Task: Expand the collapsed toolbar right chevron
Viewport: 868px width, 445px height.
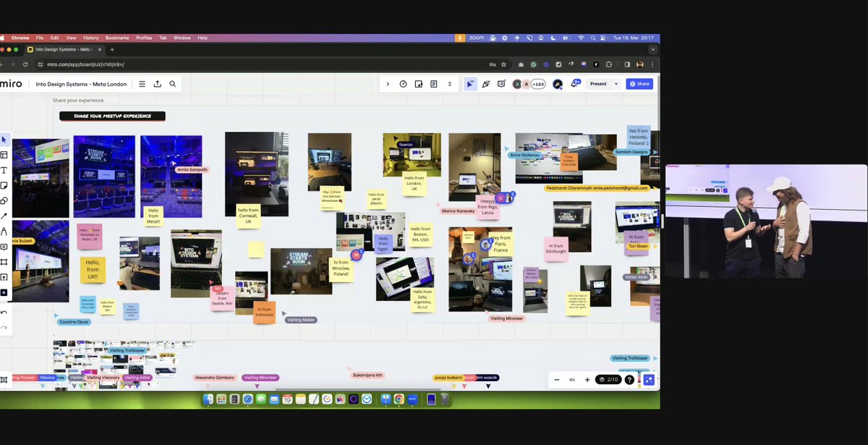Action: (x=388, y=84)
